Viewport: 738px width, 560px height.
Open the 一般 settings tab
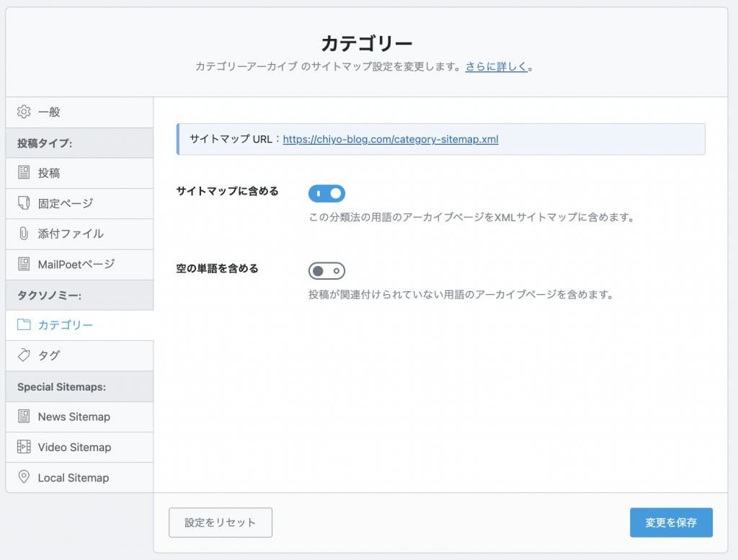tap(79, 112)
